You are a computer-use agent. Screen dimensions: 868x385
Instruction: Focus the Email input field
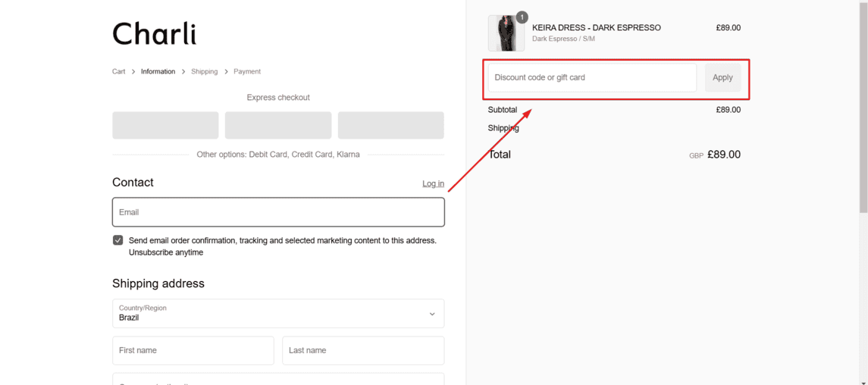278,212
